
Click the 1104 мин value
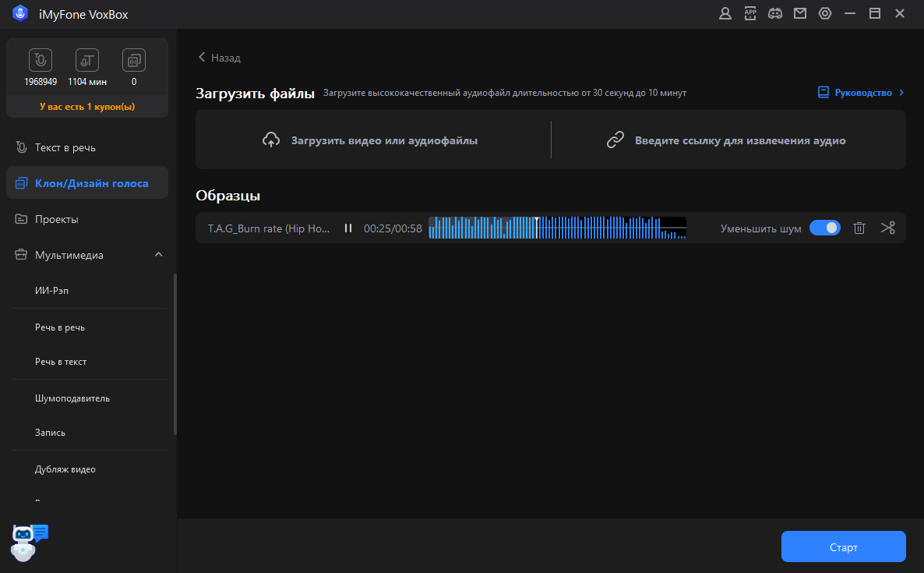click(x=87, y=82)
